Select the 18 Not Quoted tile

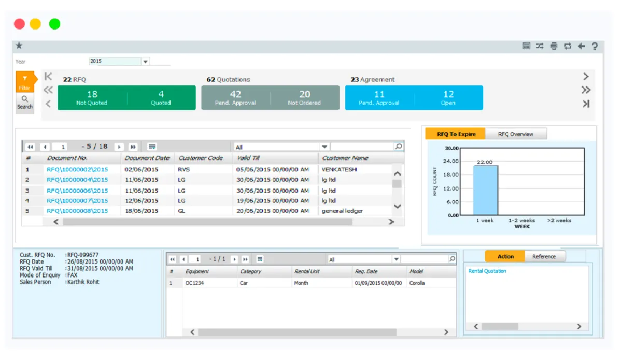(x=92, y=97)
